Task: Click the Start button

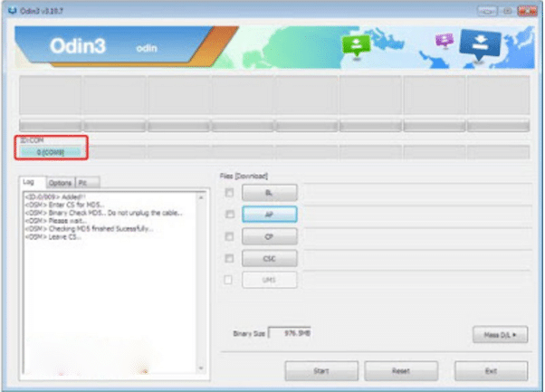Action: [321, 371]
